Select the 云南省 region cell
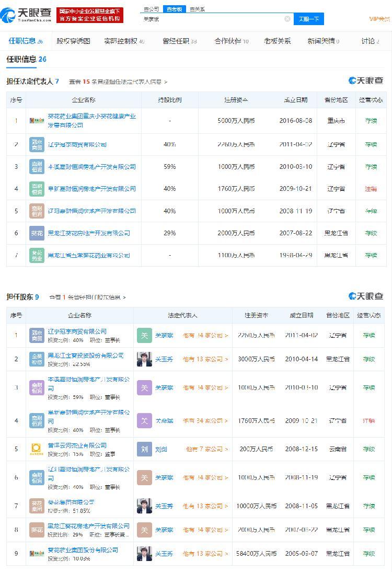The height and width of the screenshot is (572, 392). coord(338,449)
